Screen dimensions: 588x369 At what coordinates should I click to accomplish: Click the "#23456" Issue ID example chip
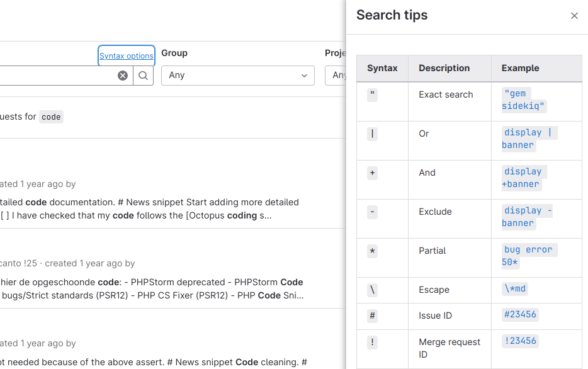pos(519,314)
